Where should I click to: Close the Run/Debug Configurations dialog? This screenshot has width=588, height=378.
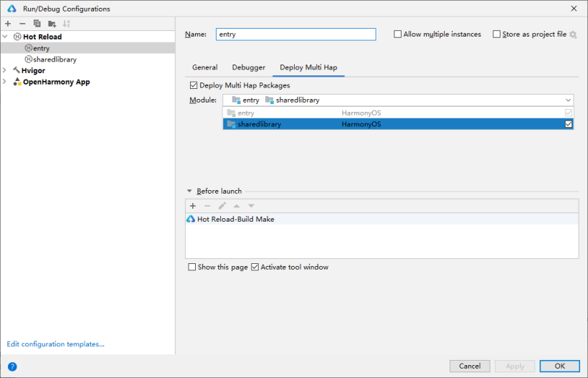[574, 9]
